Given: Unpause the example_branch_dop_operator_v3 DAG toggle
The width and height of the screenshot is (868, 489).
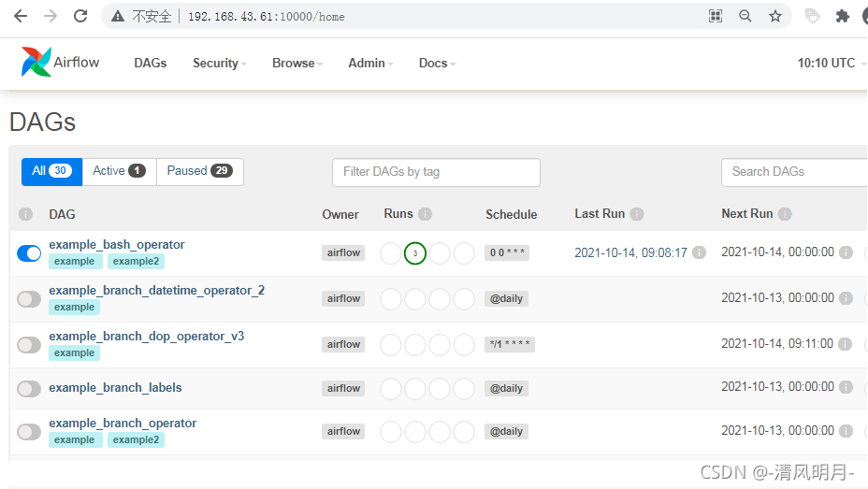Looking at the screenshot, I should pyautogui.click(x=29, y=345).
